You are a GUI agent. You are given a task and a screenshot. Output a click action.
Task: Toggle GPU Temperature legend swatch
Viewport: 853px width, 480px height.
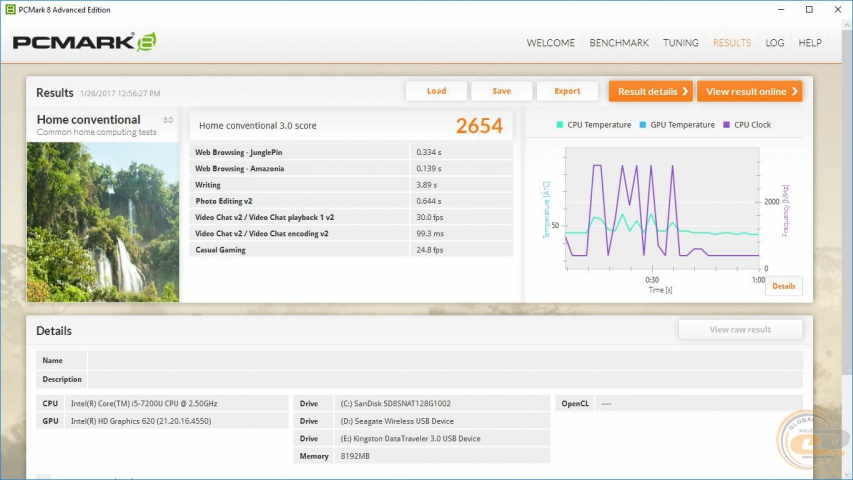pyautogui.click(x=643, y=125)
